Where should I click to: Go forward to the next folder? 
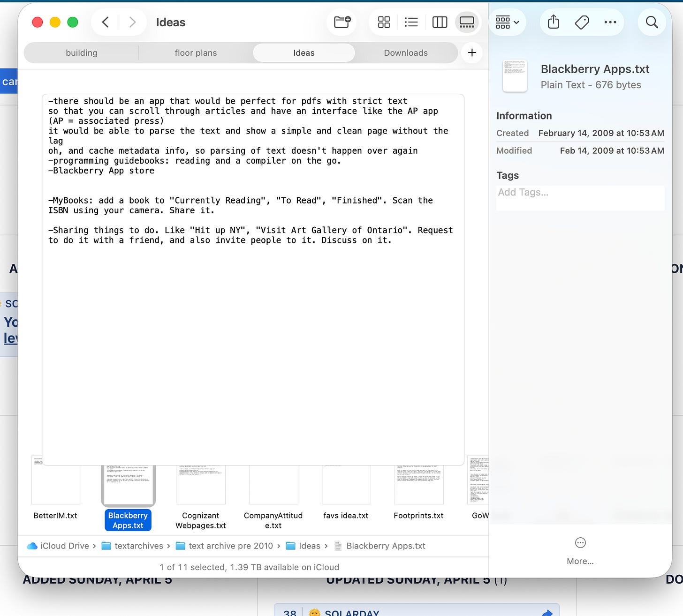(x=132, y=22)
